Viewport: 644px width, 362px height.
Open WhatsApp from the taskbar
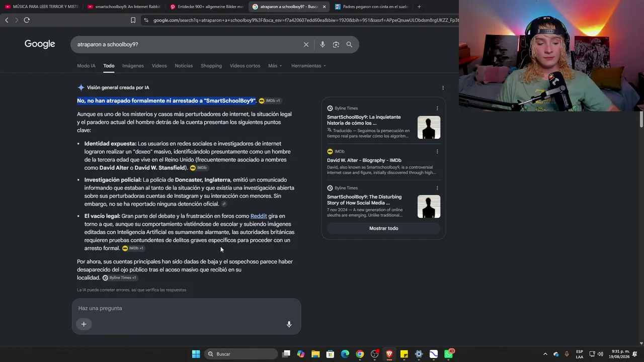tap(448, 354)
